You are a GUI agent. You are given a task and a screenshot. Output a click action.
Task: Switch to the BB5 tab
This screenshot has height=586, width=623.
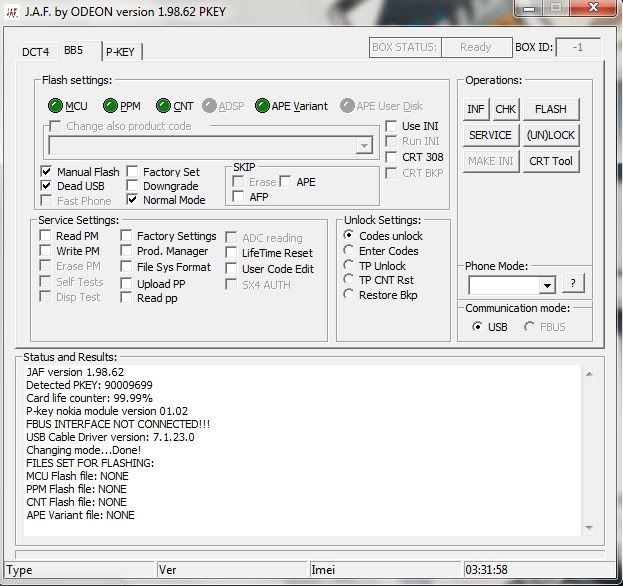pos(74,50)
